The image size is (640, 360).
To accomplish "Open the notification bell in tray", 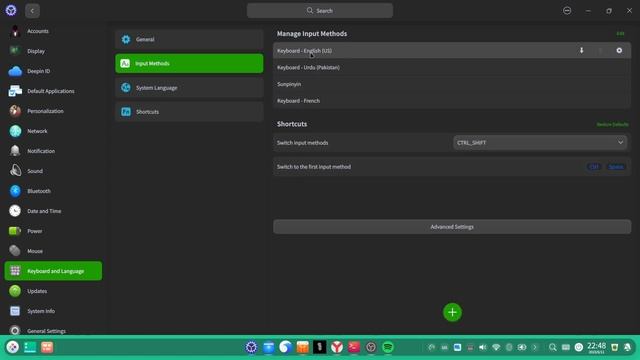I will tap(627, 347).
